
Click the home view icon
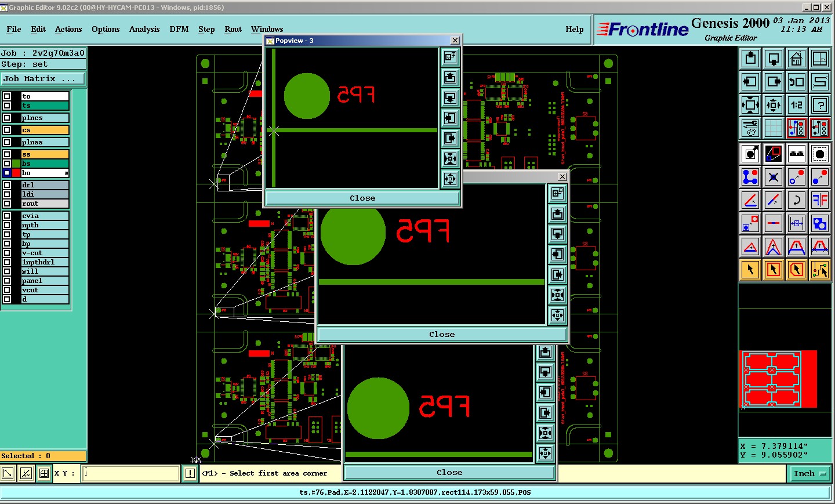[797, 59]
